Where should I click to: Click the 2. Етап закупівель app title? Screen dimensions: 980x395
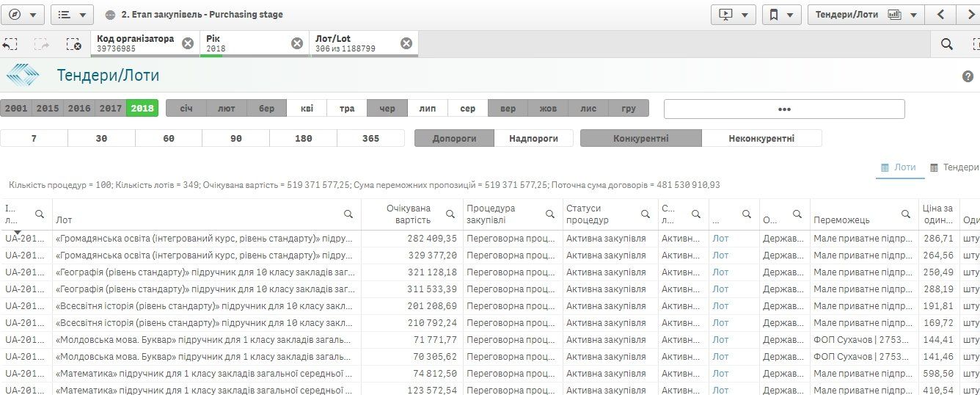[202, 15]
